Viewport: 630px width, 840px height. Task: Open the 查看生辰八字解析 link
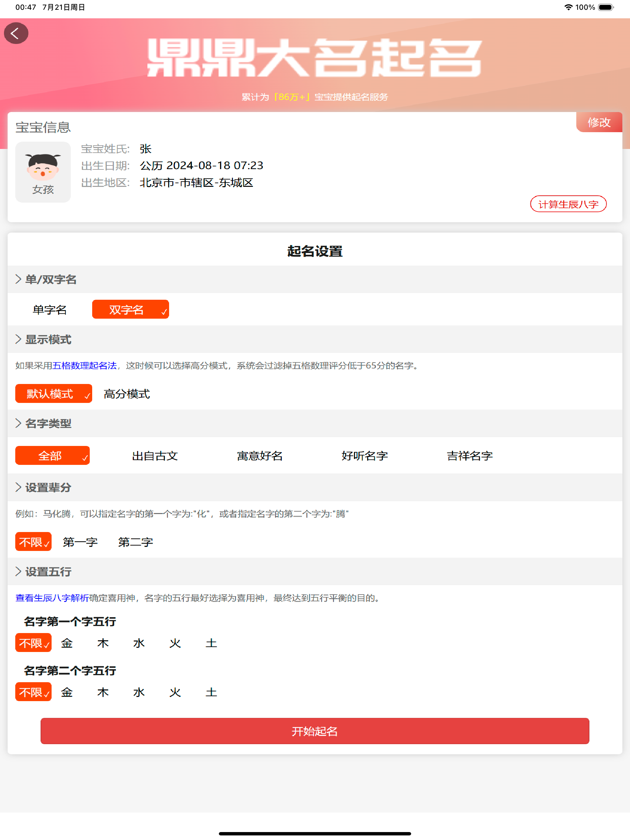(52, 598)
